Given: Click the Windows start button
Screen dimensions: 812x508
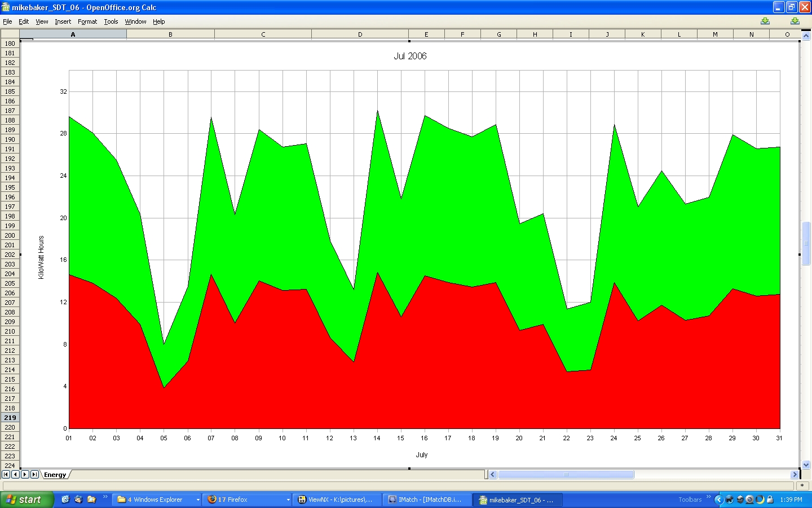Looking at the screenshot, I should (27, 500).
